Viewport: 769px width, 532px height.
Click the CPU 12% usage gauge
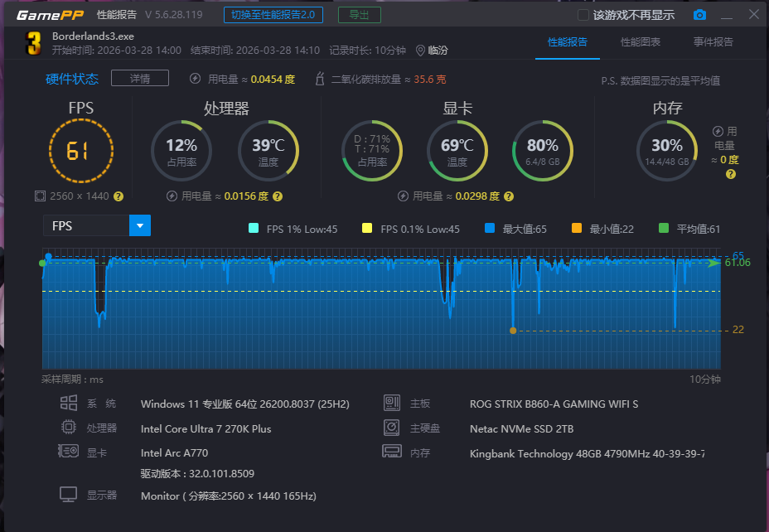tap(181, 151)
